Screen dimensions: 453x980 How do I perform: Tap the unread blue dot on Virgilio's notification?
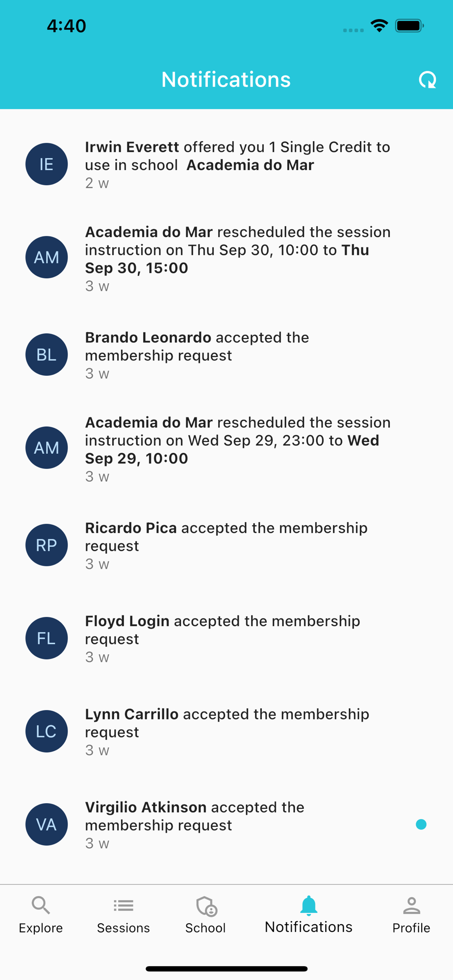tap(421, 824)
